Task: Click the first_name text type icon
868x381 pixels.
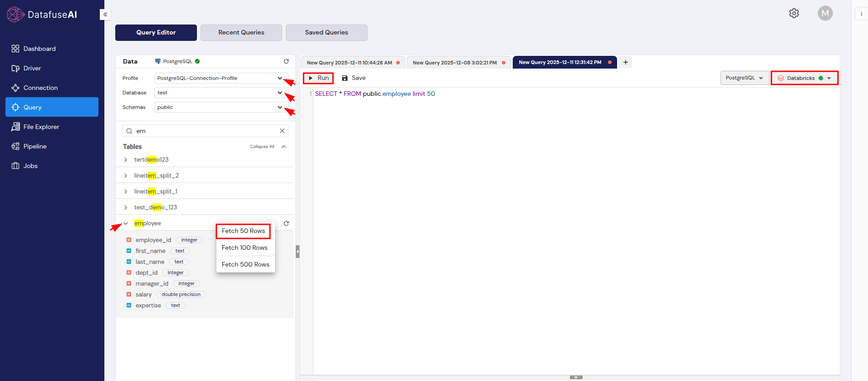Action: [x=129, y=251]
